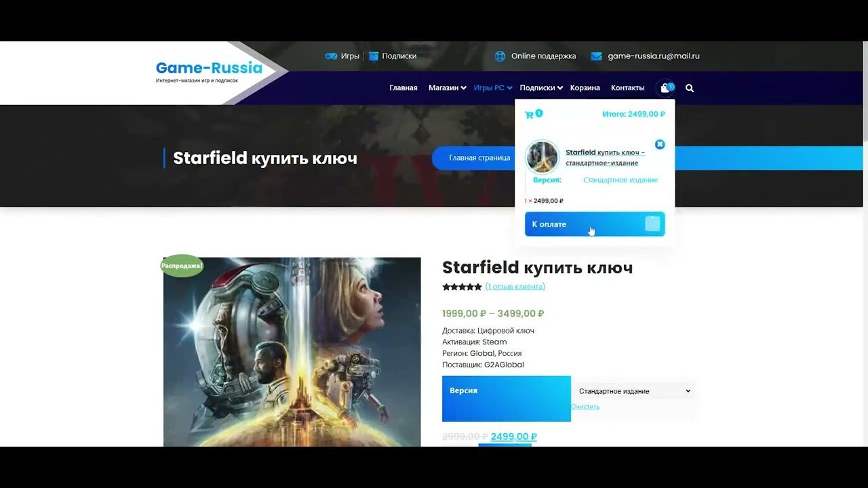868x488 pixels.
Task: Click the Game-Russia logo
Action: tap(209, 71)
